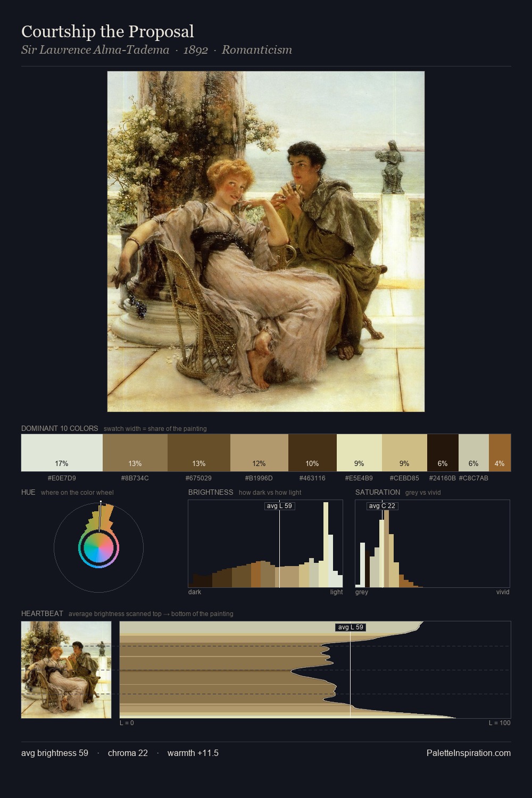Click the artist name 'Sir Lawrence Alma-Tadema'
This screenshot has width=532, height=798.
(x=95, y=50)
